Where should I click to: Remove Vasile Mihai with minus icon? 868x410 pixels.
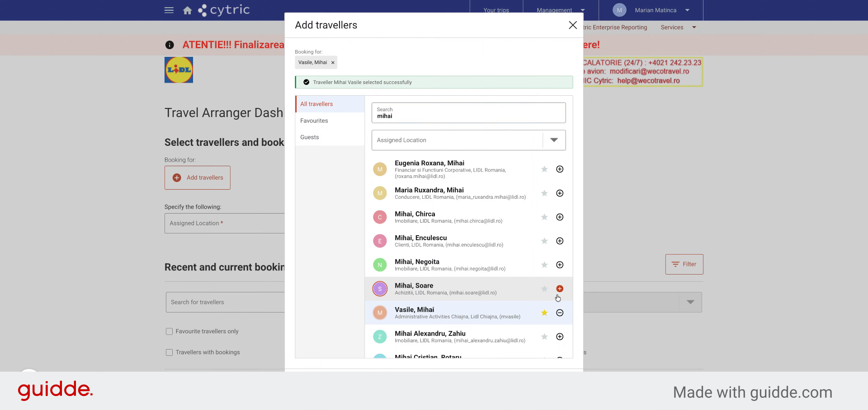[560, 313]
